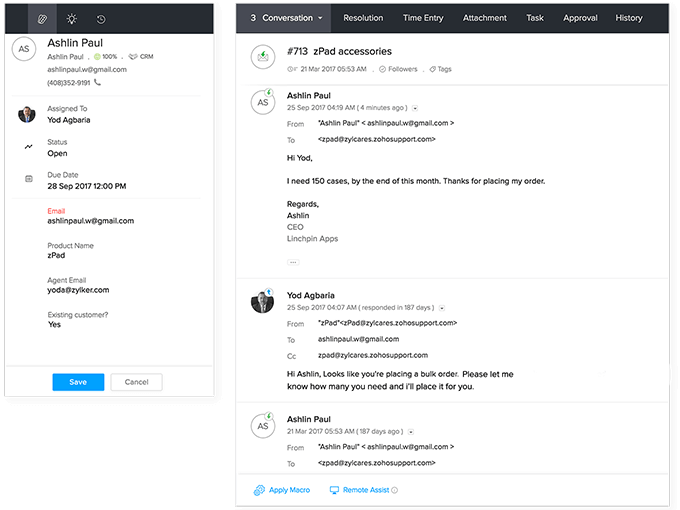Click the lightbulb suggestions icon
Image resolution: width=680 pixels, height=510 pixels.
pos(71,19)
